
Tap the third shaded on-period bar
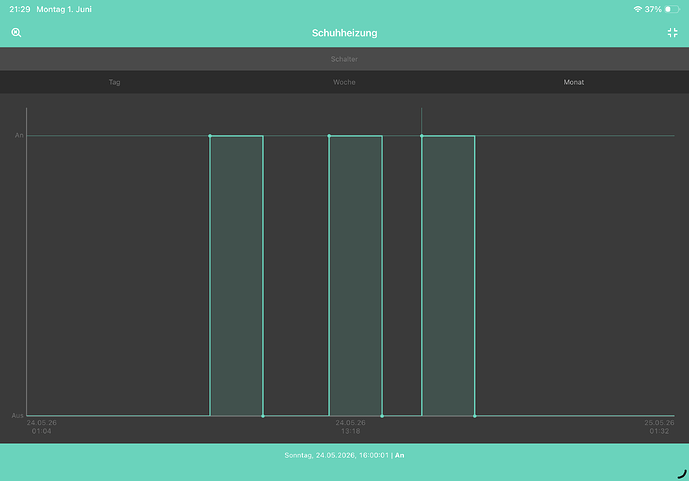click(x=448, y=276)
